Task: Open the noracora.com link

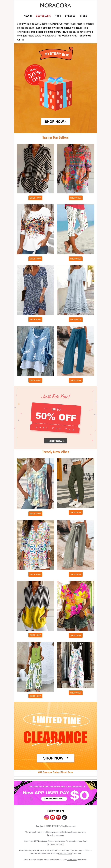Action: (x=56, y=835)
